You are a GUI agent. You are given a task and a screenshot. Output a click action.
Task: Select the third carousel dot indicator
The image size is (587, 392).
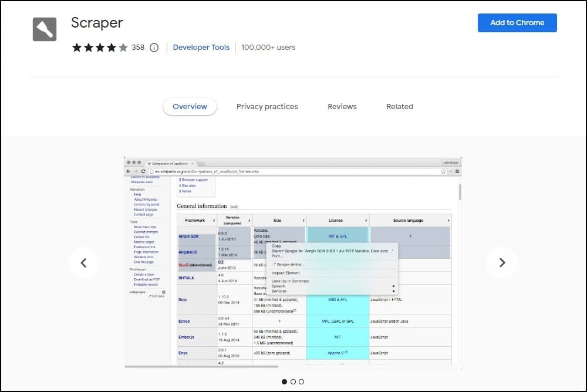301,381
